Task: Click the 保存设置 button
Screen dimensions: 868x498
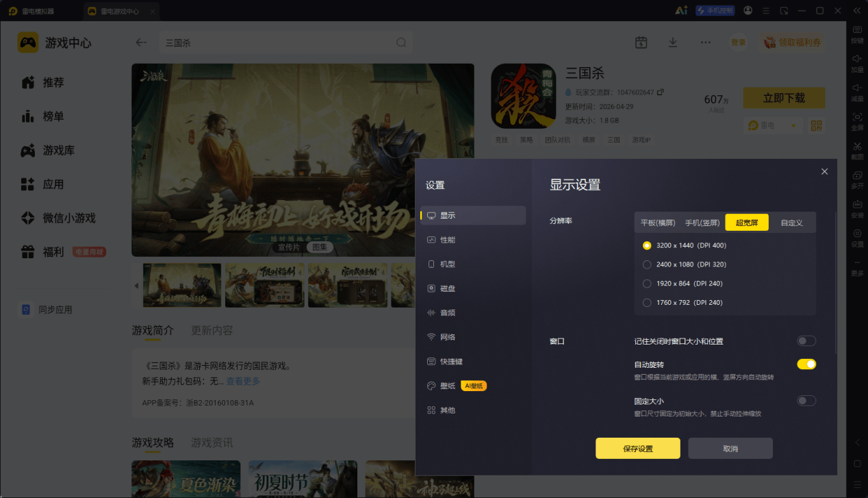Action: pyautogui.click(x=638, y=449)
